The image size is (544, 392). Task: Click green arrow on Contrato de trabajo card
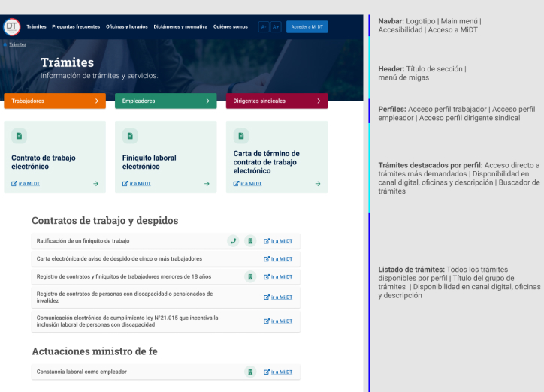point(95,184)
